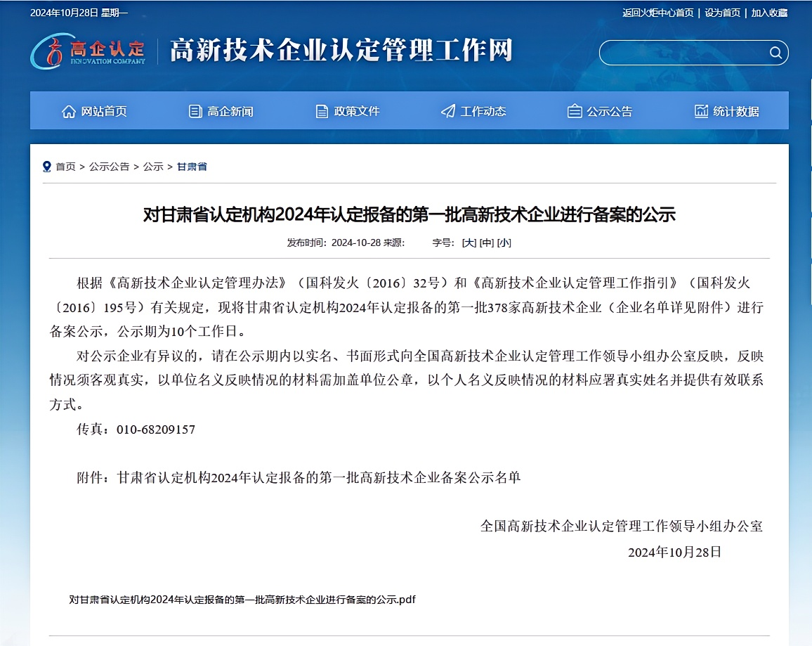
Task: Go to 公示公告 in the breadcrumb
Action: [x=109, y=167]
